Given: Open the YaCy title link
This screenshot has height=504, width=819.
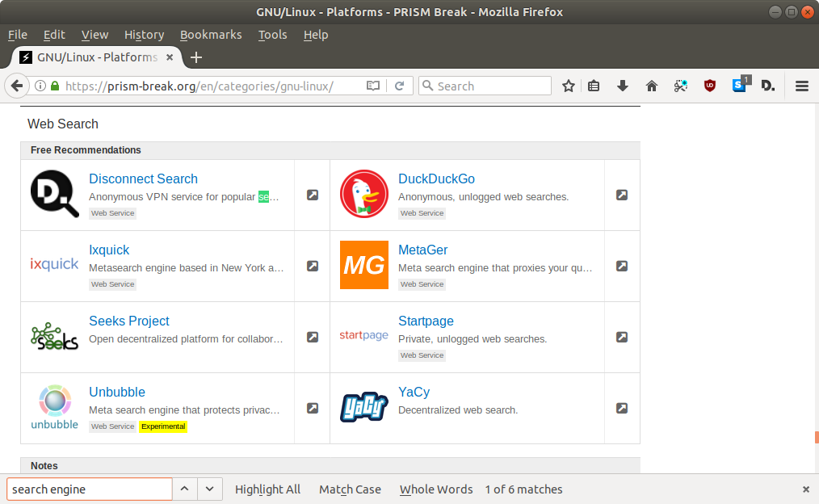Looking at the screenshot, I should (414, 392).
